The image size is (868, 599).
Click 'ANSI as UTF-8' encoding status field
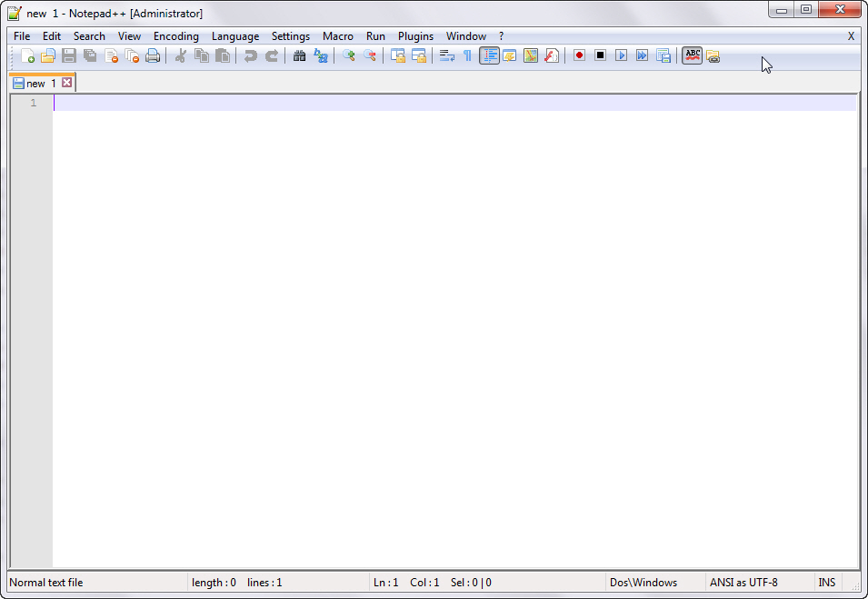click(x=743, y=583)
